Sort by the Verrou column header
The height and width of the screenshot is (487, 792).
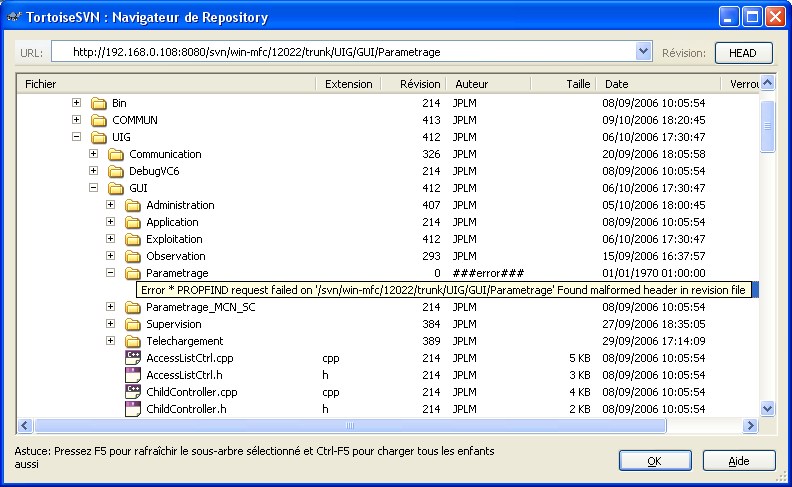click(740, 84)
